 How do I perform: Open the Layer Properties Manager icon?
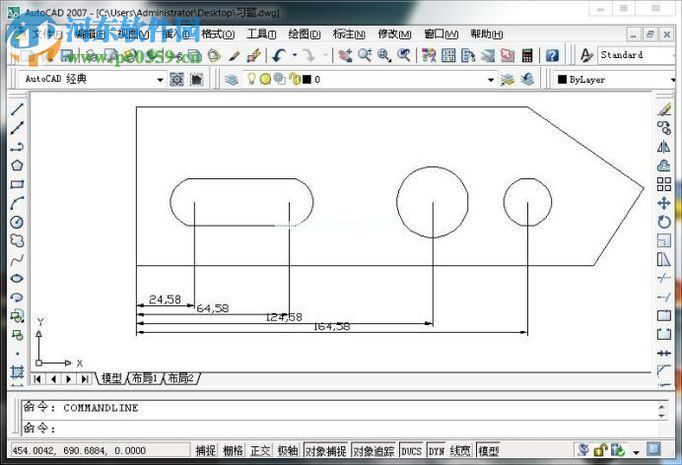pyautogui.click(x=231, y=79)
